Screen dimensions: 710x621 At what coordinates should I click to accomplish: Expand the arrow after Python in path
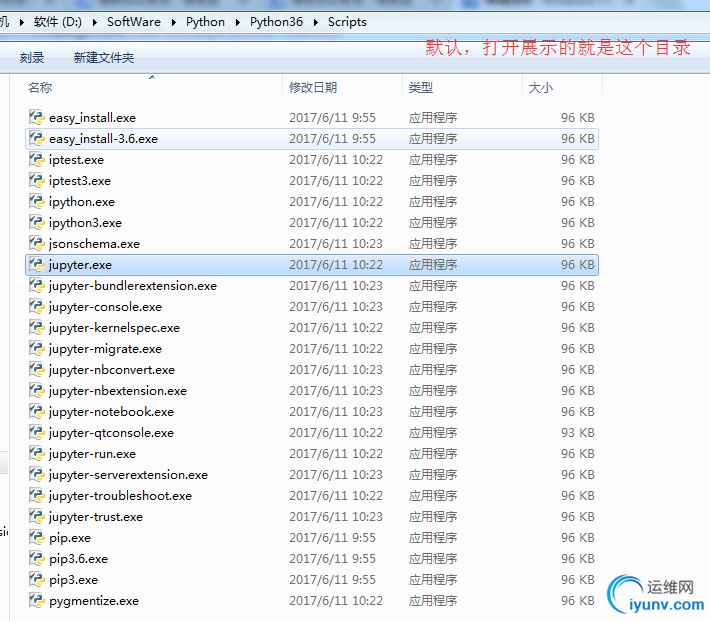point(238,22)
